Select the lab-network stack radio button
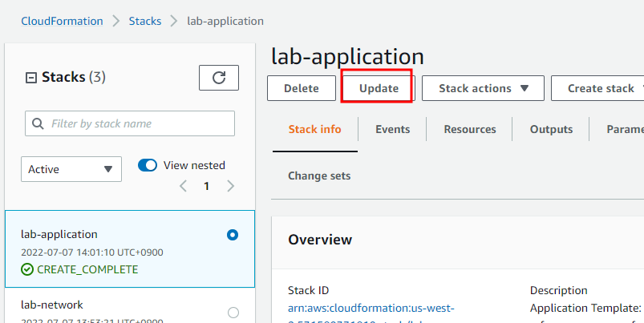Viewport: 644px width, 323px height. point(233,313)
